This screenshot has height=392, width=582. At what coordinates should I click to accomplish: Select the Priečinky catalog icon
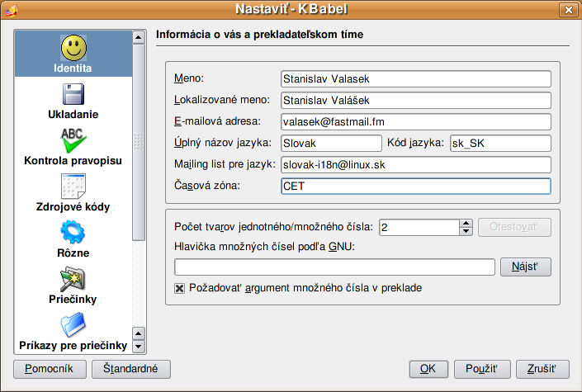pos(73,279)
